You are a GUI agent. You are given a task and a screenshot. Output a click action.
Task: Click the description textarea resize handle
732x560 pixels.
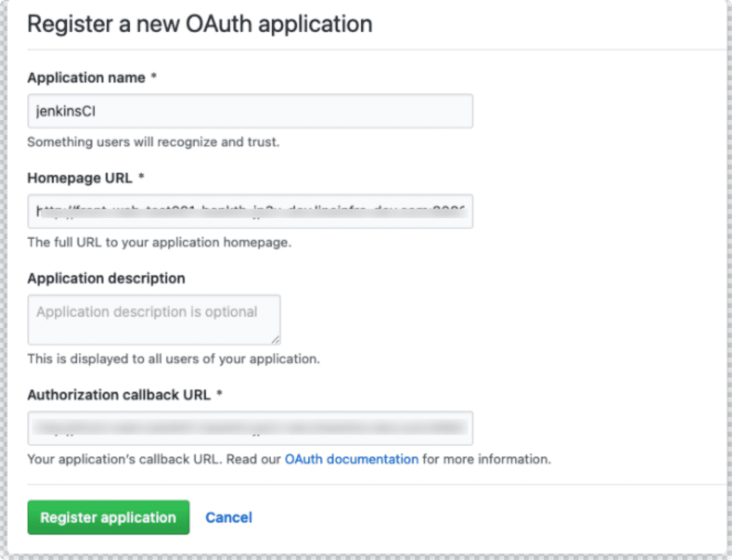tap(275, 339)
